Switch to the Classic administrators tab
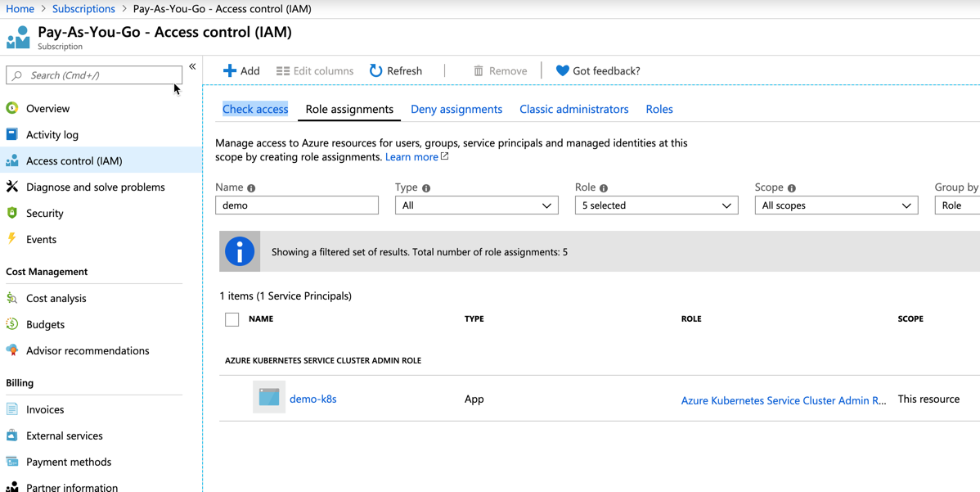The height and width of the screenshot is (492, 980). pos(573,109)
